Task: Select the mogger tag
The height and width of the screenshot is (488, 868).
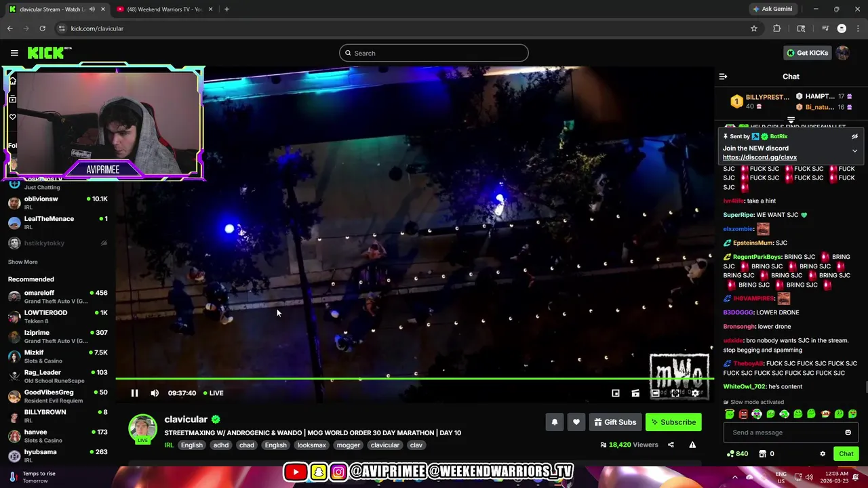Action: tap(349, 445)
